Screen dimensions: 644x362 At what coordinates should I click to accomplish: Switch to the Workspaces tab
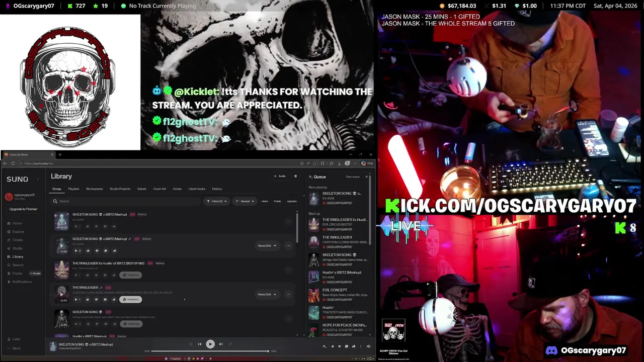94,189
